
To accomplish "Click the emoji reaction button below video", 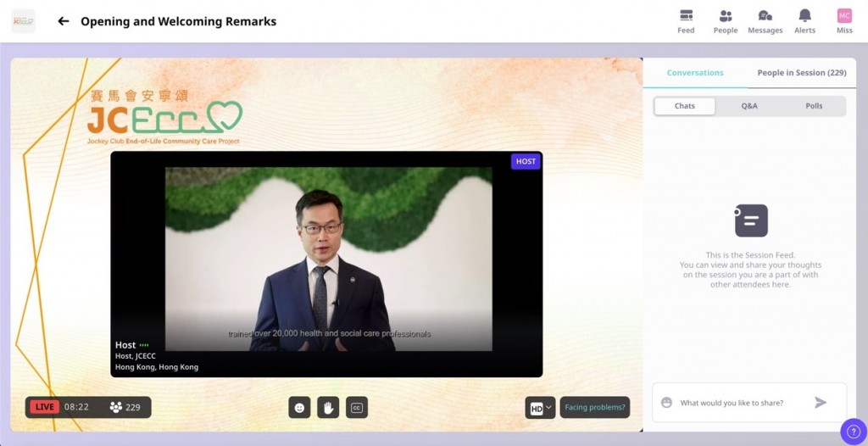I will point(299,408).
